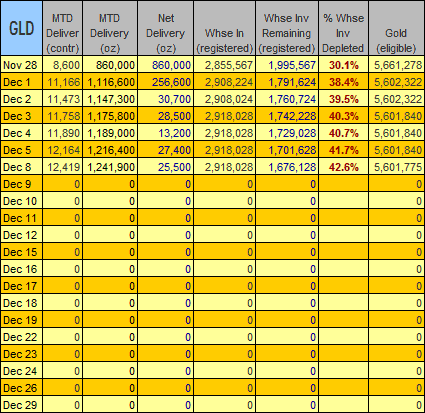
Task: Click the Gold (eligible) column header
Action: click(396, 28)
